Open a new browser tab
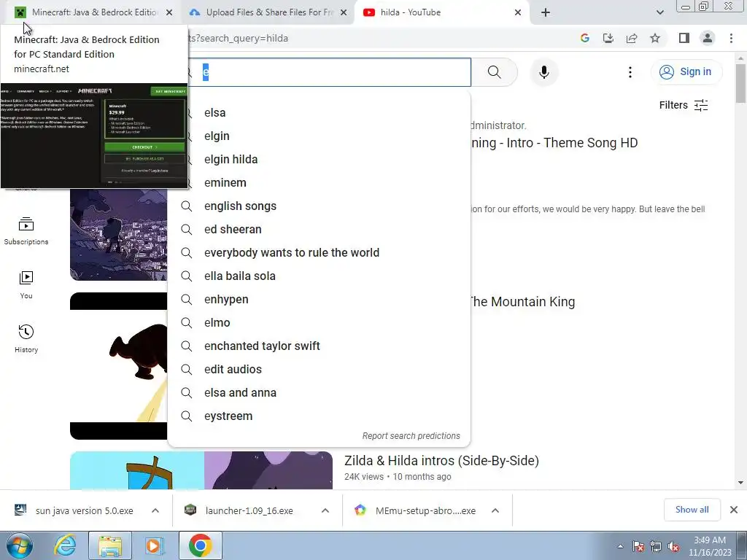 coord(546,12)
